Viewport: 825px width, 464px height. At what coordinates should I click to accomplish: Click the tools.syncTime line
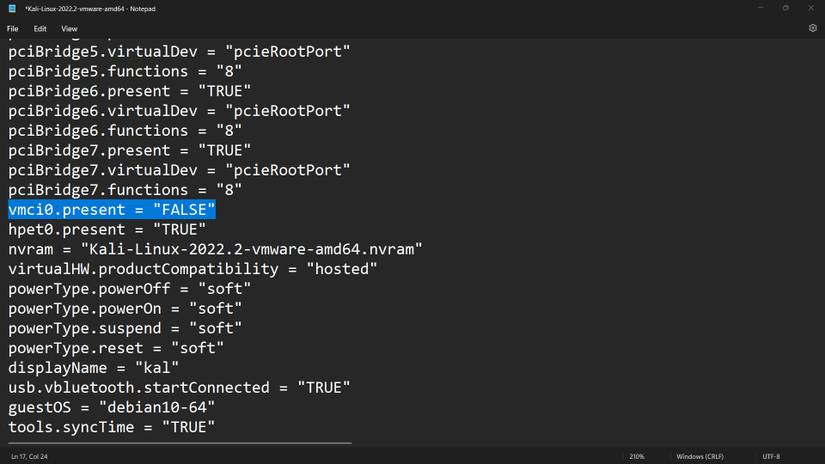(x=111, y=427)
